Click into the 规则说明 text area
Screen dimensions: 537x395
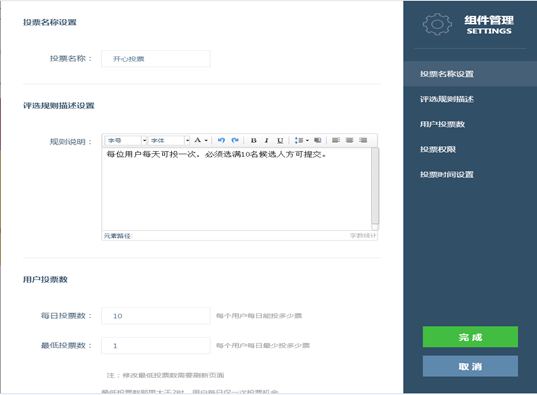coord(236,189)
